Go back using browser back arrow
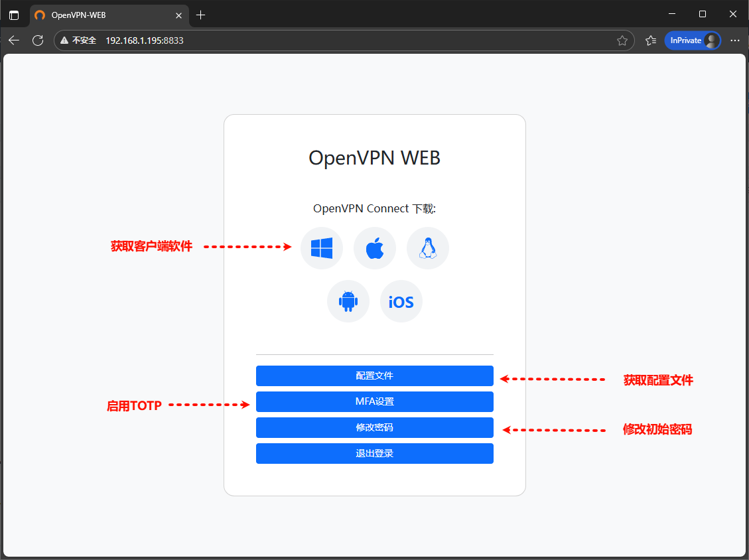Screen dimensions: 749x560 [14, 40]
